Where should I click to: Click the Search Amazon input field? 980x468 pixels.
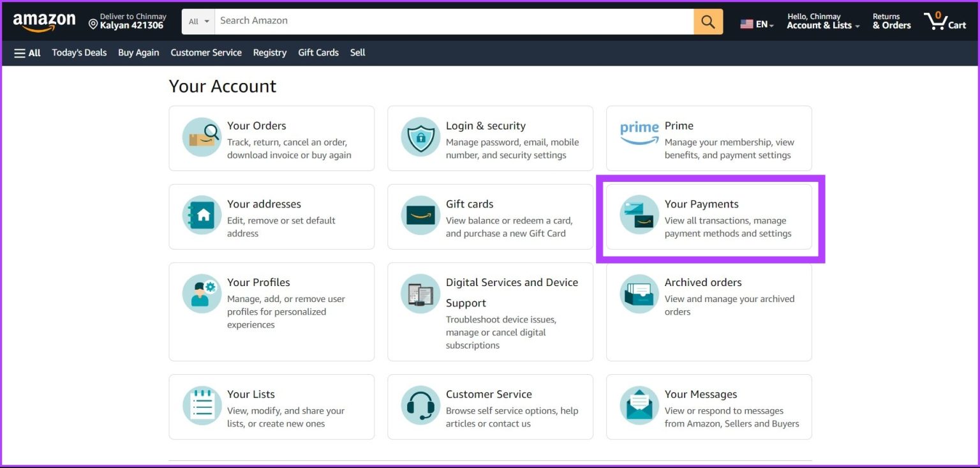[x=447, y=20]
